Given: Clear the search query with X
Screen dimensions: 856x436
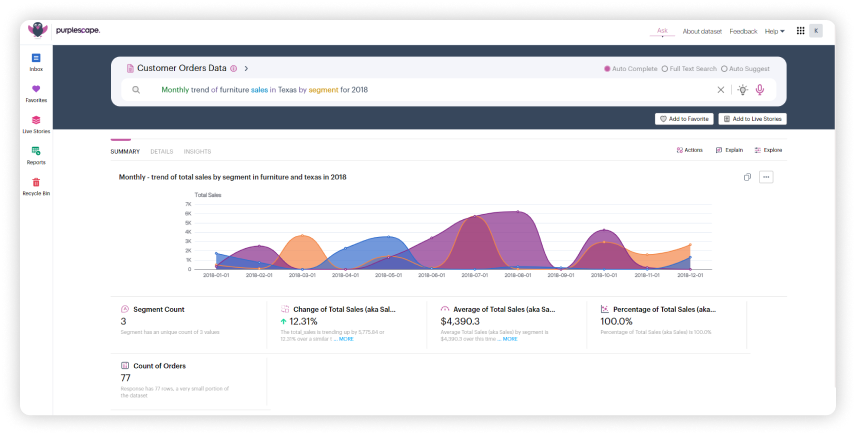Looking at the screenshot, I should tap(720, 90).
